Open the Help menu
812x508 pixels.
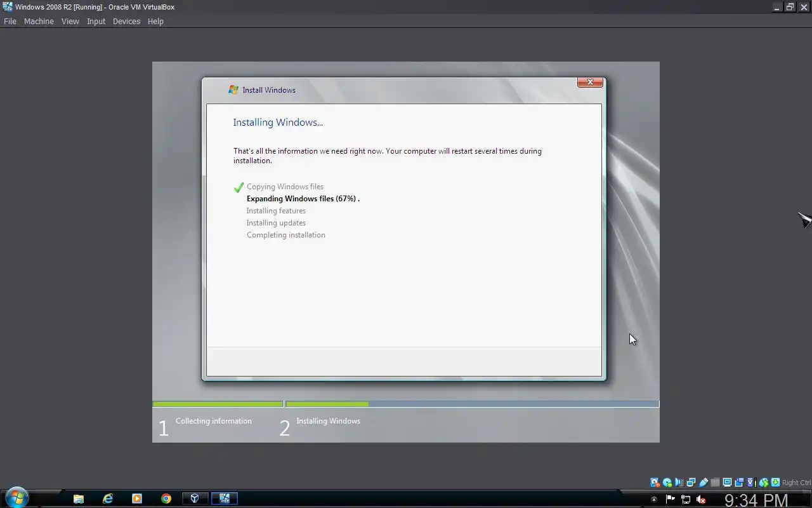pyautogui.click(x=155, y=21)
